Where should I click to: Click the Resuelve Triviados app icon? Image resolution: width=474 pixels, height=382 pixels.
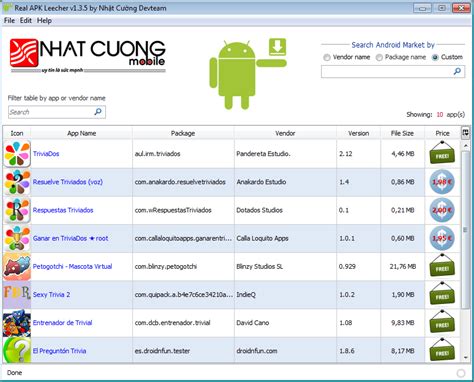(x=17, y=182)
